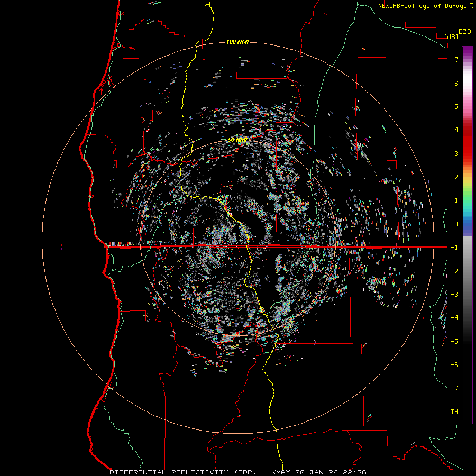
Task: Click the [dB] unit label
Action: click(x=452, y=36)
